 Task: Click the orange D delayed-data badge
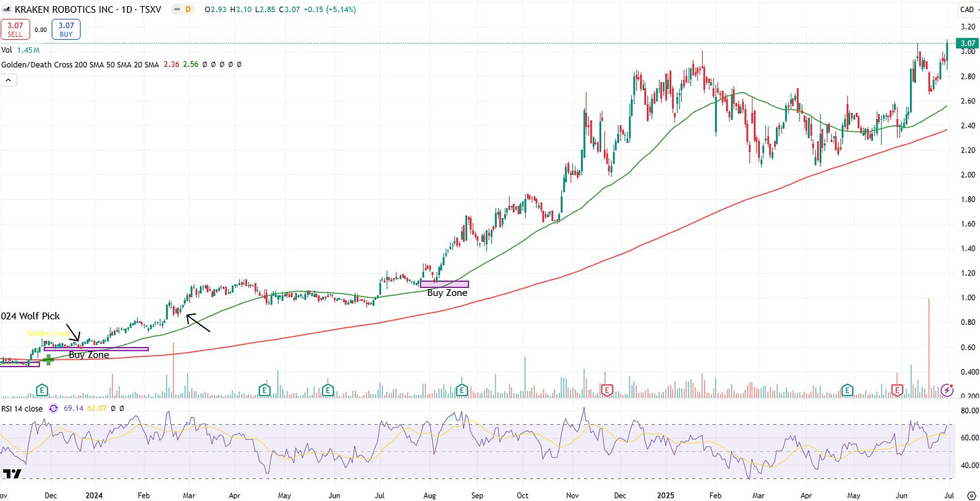188,9
